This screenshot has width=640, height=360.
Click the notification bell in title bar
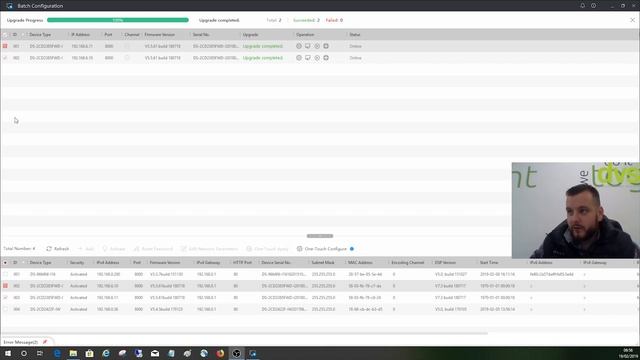point(582,6)
